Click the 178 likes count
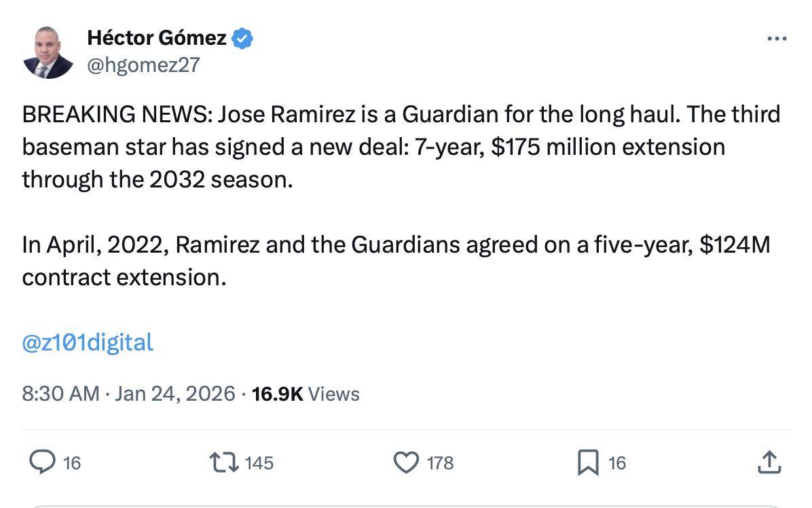 pyautogui.click(x=439, y=462)
